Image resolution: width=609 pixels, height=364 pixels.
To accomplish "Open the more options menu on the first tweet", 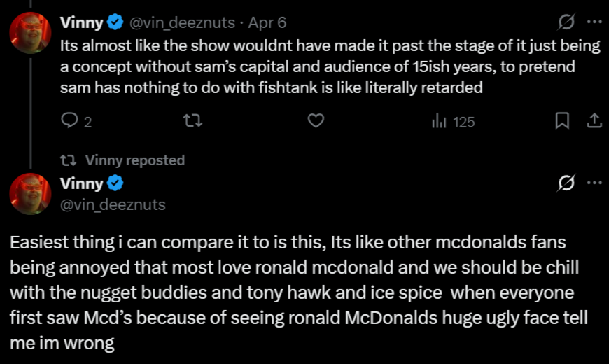I will click(x=594, y=22).
